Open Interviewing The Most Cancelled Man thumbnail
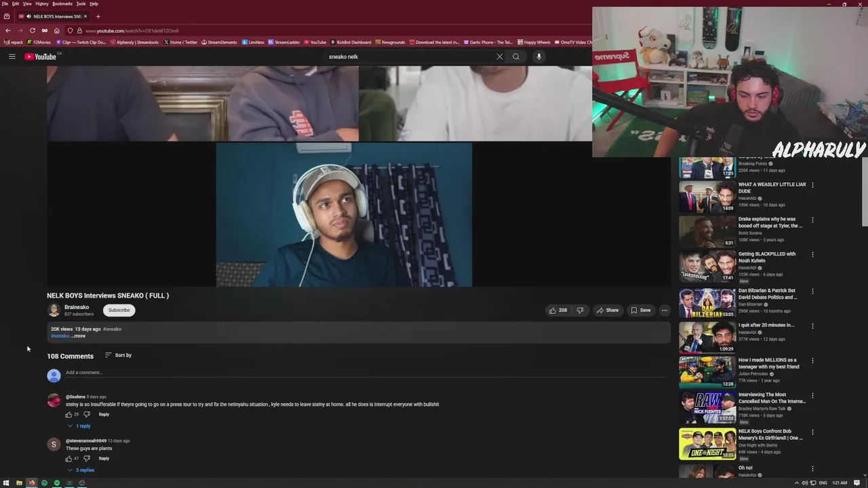This screenshot has height=488, width=868. click(x=707, y=407)
